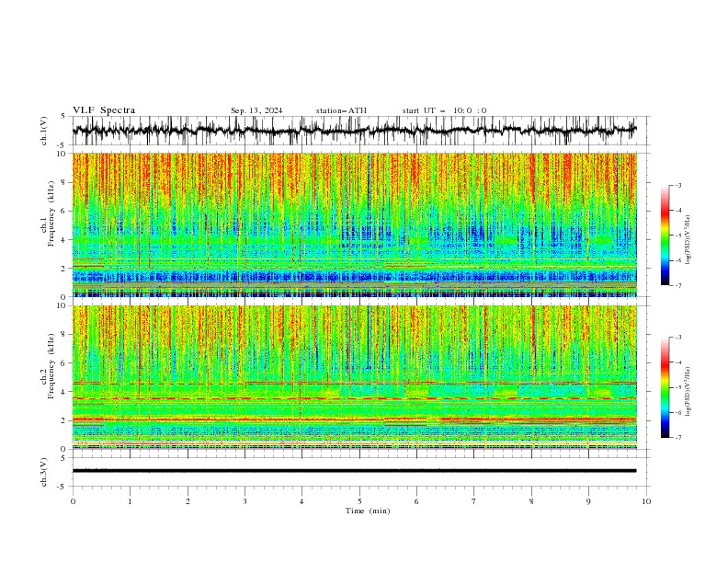Click the ch.1 "Frequency (kHz)" axis label
Screen dimensions: 728x563
51,213
